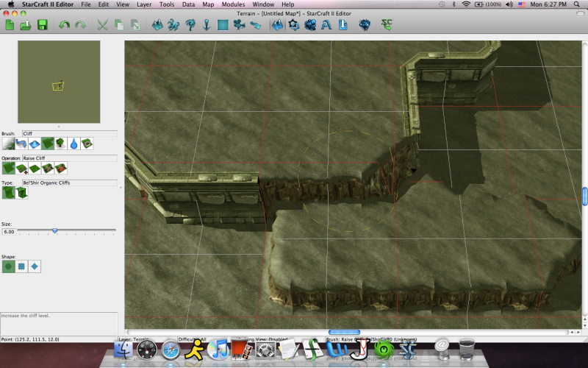
Task: Click the brush Size slider handle
Action: [54, 230]
